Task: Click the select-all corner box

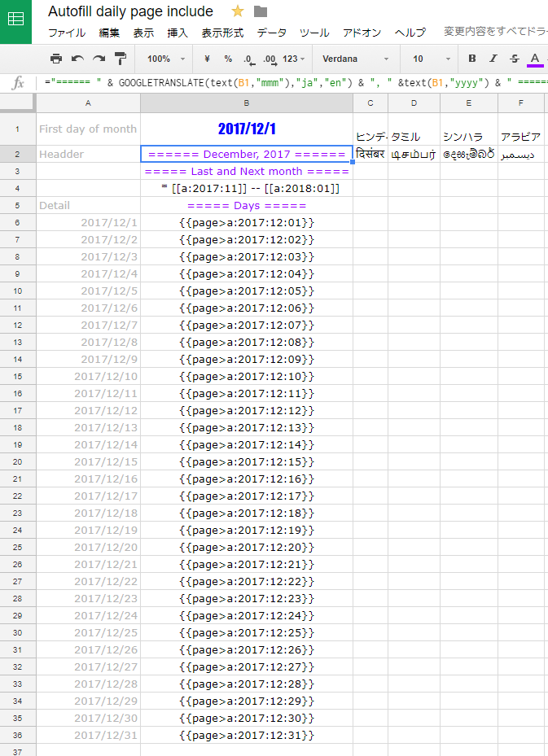Action: click(x=18, y=103)
